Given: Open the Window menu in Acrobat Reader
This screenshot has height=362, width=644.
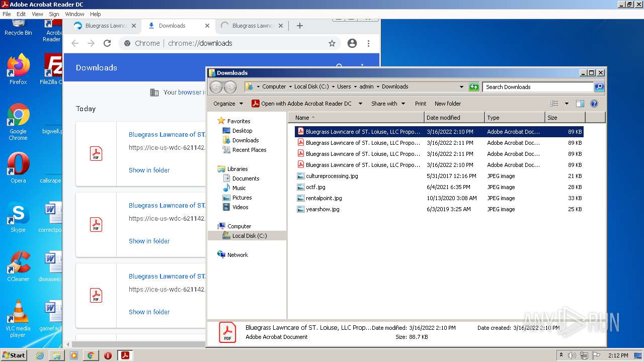Looking at the screenshot, I should (x=74, y=14).
